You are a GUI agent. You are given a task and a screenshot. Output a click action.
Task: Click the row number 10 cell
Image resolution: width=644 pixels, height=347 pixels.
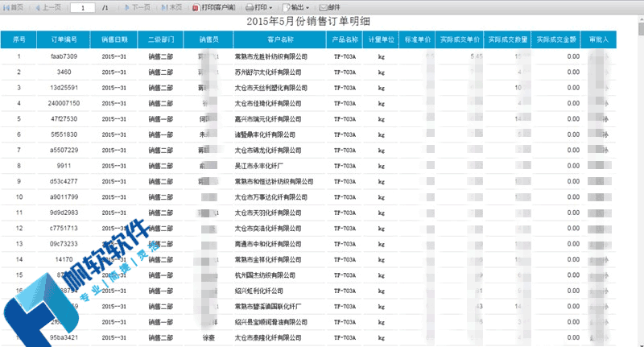pyautogui.click(x=19, y=196)
